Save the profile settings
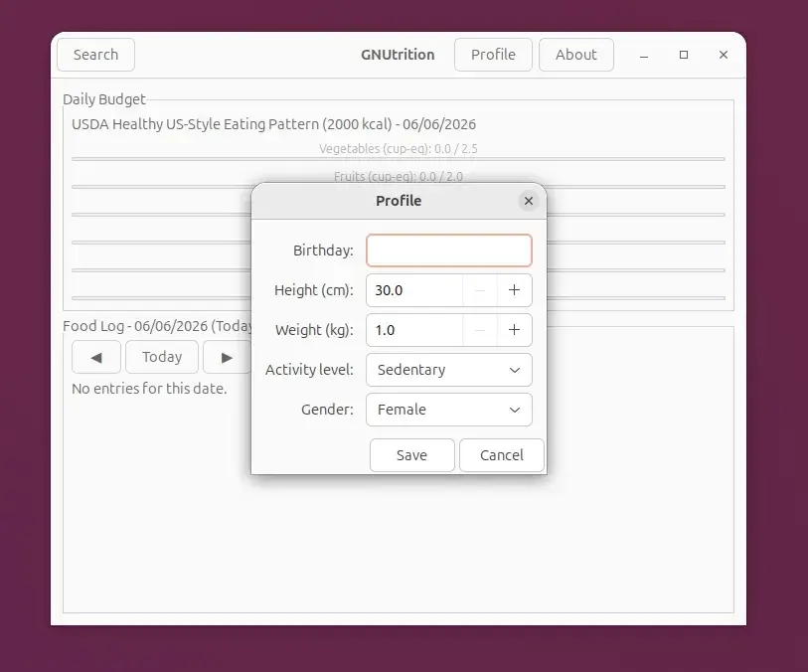Screen dimensions: 808x672 click(412, 455)
